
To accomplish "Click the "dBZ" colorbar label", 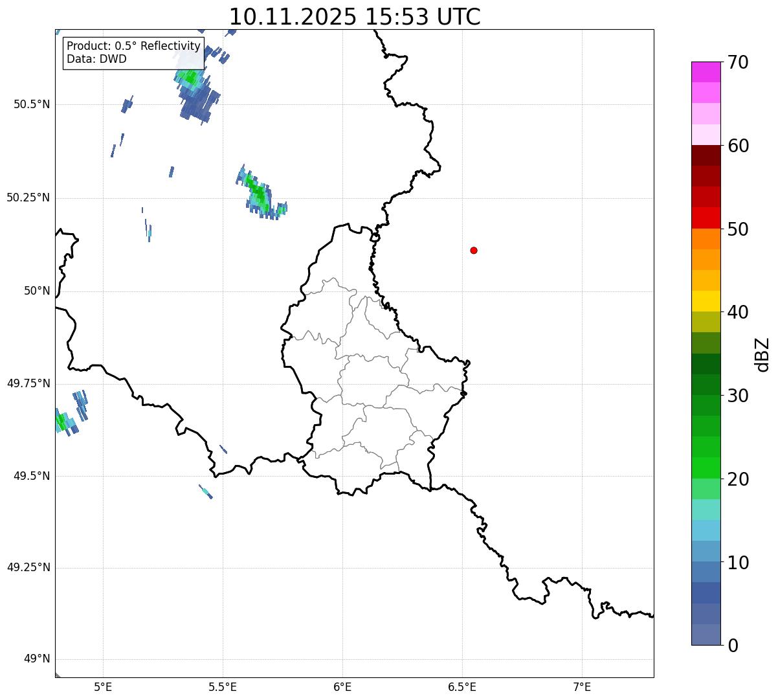I will pyautogui.click(x=762, y=354).
